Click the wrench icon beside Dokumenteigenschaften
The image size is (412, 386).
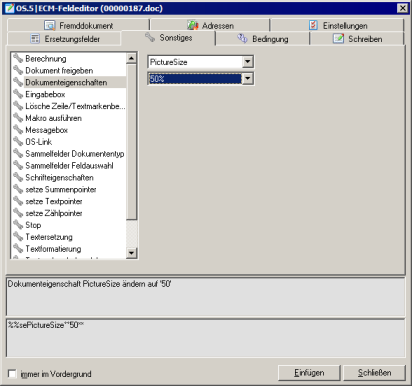pos(18,82)
